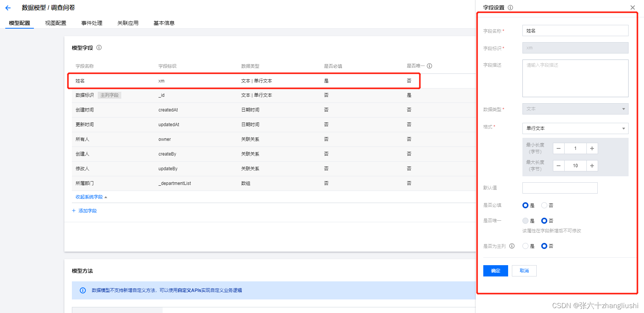Select the 所属部门 field row
644x313 pixels.
274,183
